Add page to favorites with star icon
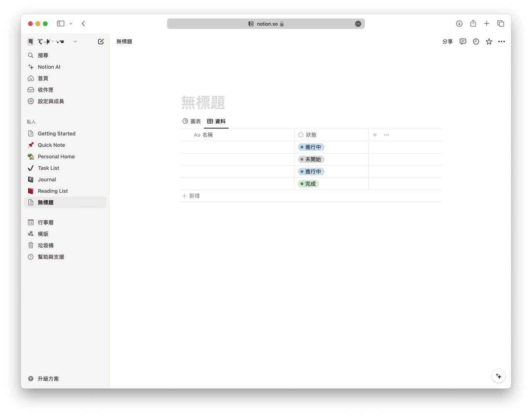This screenshot has height=416, width=532. pos(489,42)
